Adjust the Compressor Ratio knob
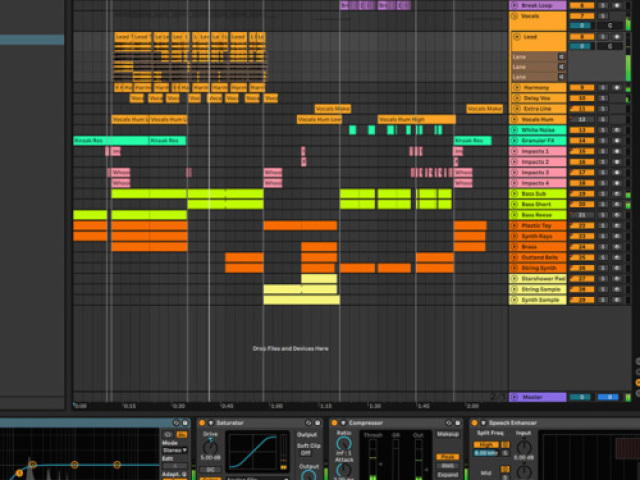The height and width of the screenshot is (480, 640). click(344, 444)
